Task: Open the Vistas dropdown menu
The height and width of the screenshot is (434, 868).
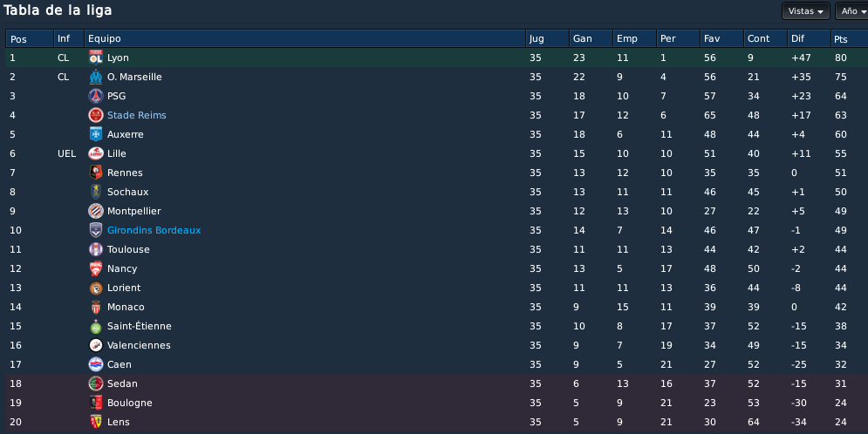Action: [x=805, y=11]
